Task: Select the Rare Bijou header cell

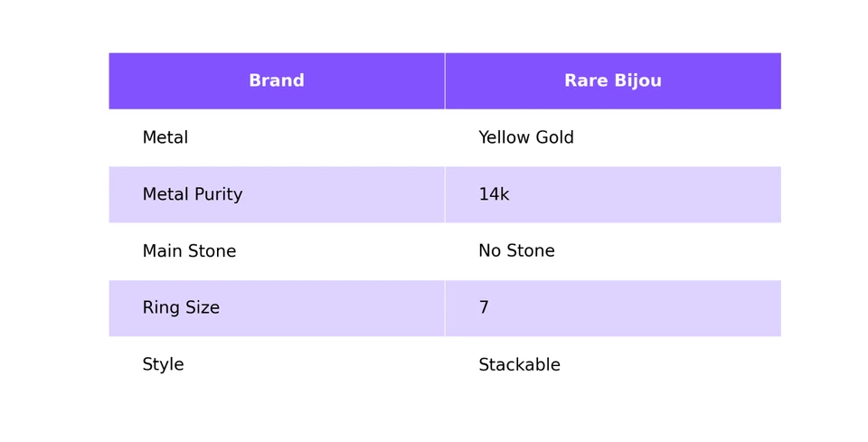Action: (x=612, y=81)
